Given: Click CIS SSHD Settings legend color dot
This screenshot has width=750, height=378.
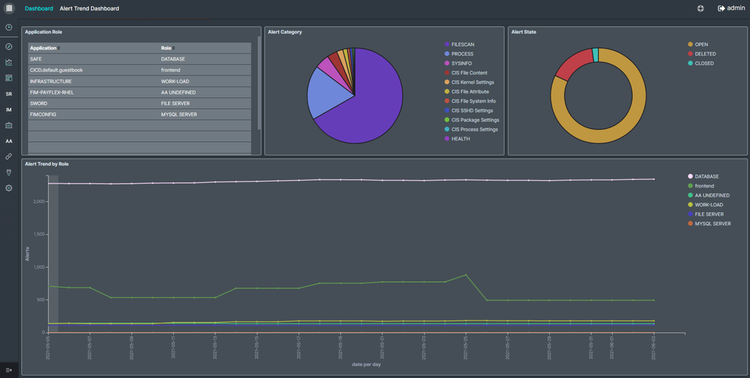Looking at the screenshot, I should [447, 111].
